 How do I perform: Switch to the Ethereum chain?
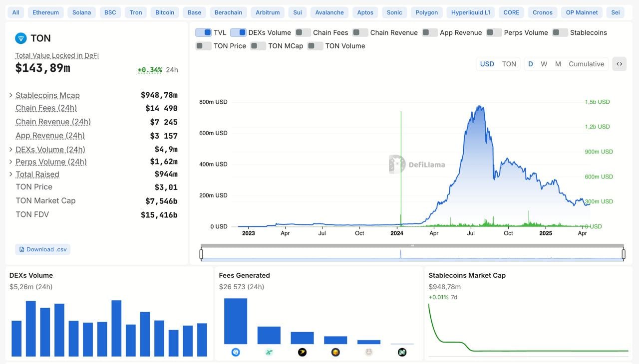point(45,12)
